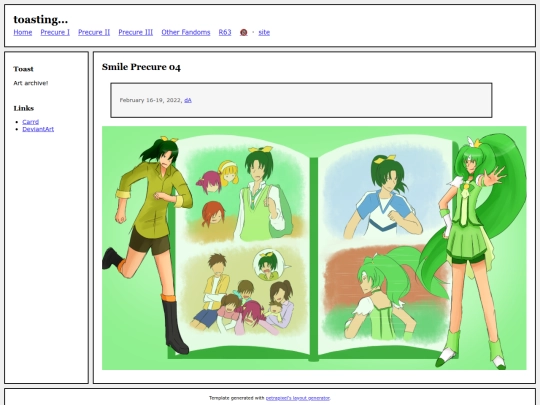The height and width of the screenshot is (405, 540).
Task: Click the Smile Precure 04 artwork image
Action: [x=314, y=248]
